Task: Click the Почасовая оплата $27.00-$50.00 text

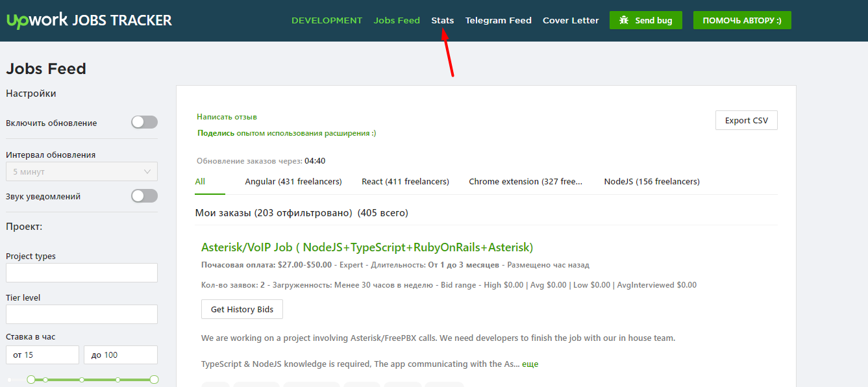Action: click(266, 265)
